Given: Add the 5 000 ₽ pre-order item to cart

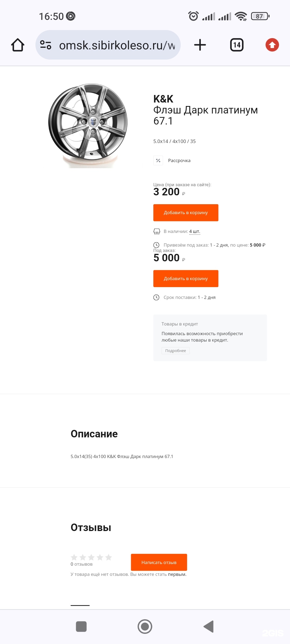Looking at the screenshot, I should [x=186, y=279].
